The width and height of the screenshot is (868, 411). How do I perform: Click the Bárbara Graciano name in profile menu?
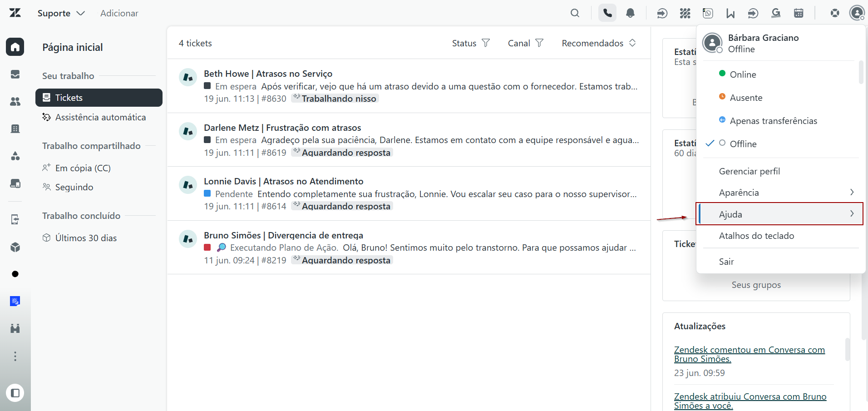[x=764, y=38]
